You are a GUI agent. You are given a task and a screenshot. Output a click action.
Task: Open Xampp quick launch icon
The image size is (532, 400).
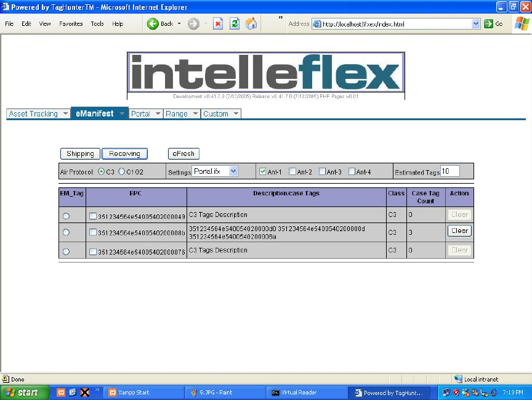click(x=61, y=393)
